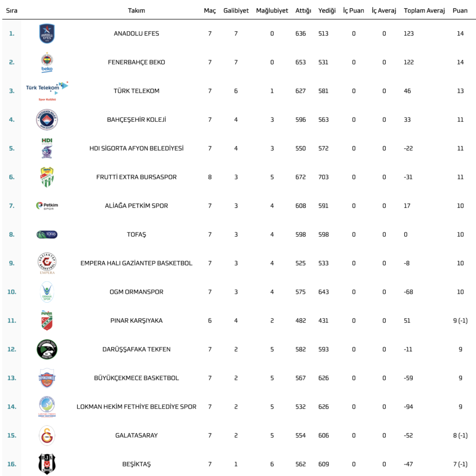Select the BÜYÜKÇEKMECE BASKETBOL team name
The width and height of the screenshot is (476, 476).
point(136,378)
